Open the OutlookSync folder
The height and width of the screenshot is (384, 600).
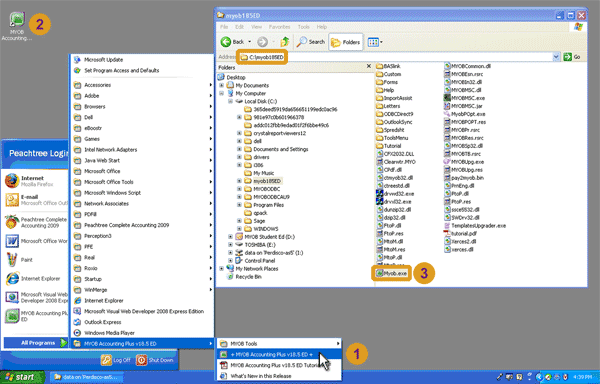(395, 122)
